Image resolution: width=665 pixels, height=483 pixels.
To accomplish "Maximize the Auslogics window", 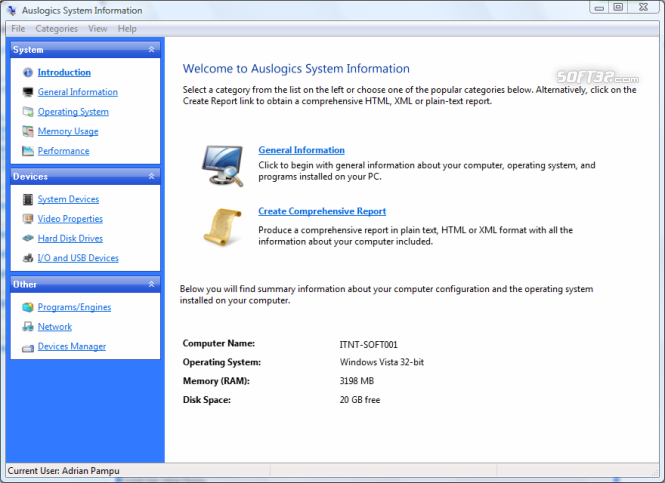I will [618, 7].
